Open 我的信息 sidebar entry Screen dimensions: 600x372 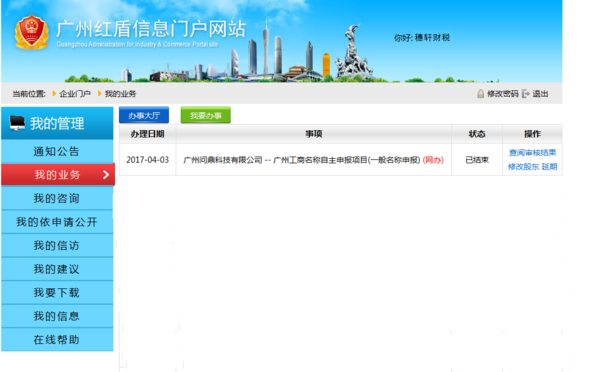point(57,316)
